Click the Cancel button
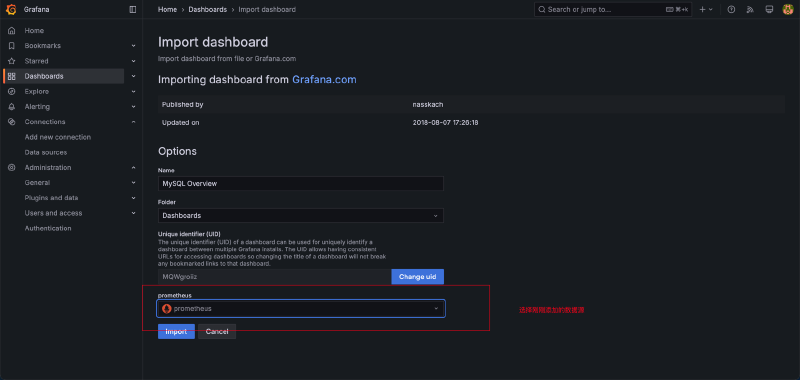Screen dimensions: 800x380 point(217,332)
